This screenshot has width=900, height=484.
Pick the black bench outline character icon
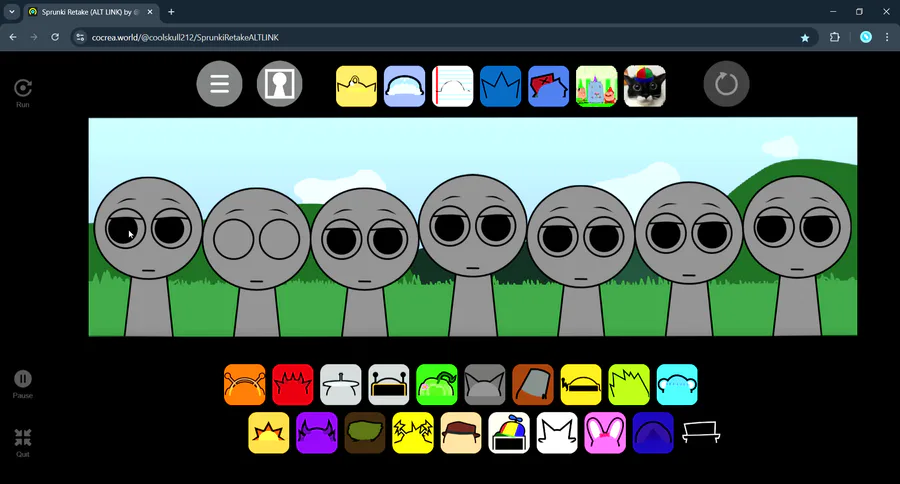701,433
